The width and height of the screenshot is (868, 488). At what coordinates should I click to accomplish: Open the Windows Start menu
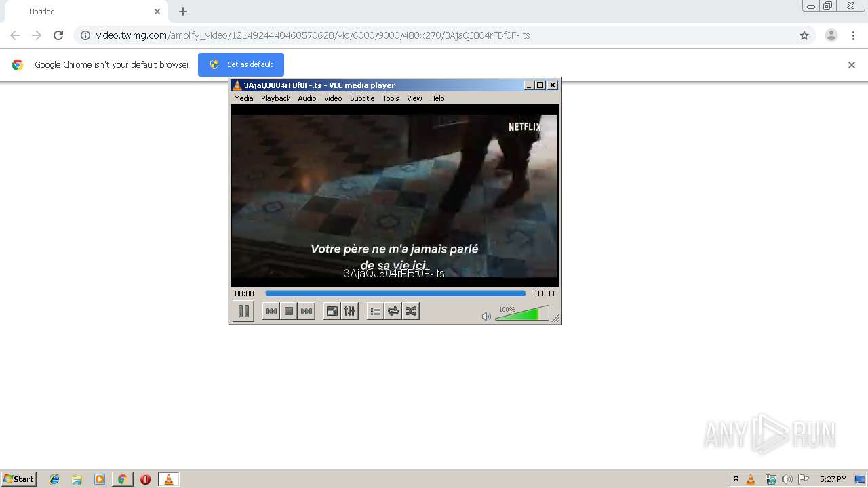(x=18, y=479)
